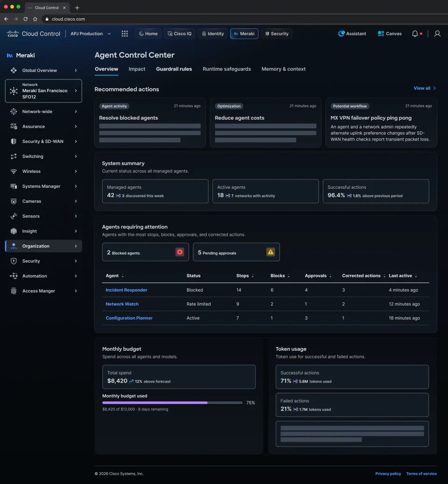Image resolution: width=448 pixels, height=484 pixels.
Task: Expand the Cameras chevron
Action: 76,201
